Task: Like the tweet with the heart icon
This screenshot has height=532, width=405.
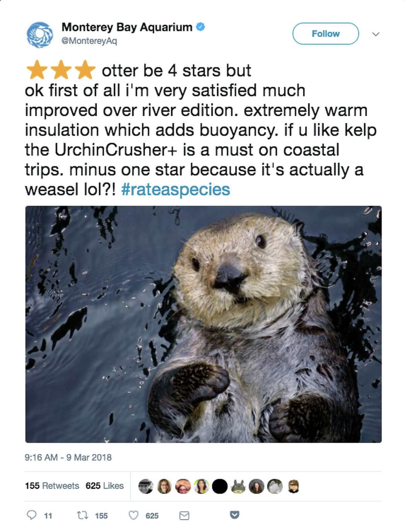Action: click(134, 515)
